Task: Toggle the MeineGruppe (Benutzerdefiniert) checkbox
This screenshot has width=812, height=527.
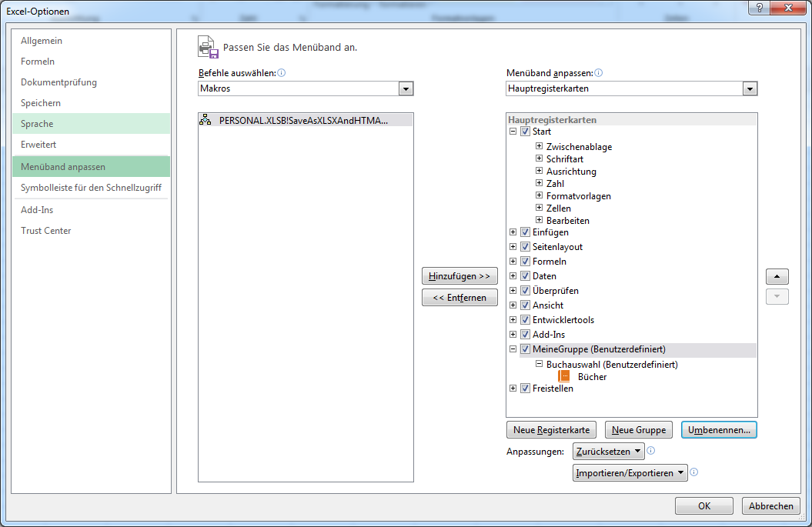Action: point(525,349)
